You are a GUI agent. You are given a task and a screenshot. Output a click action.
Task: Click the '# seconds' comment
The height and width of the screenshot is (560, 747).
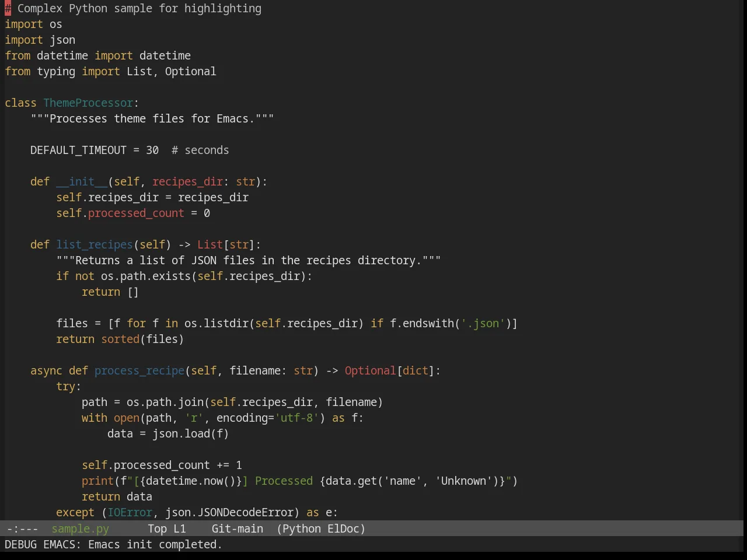(200, 150)
